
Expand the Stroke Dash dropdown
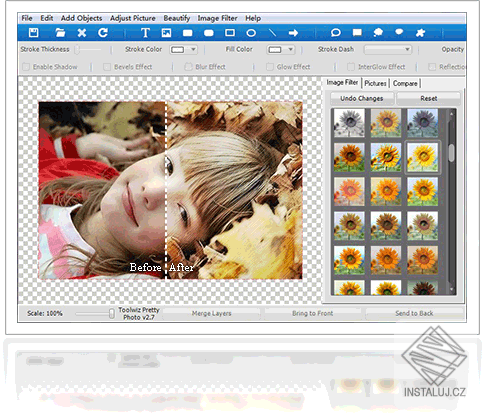(x=388, y=50)
